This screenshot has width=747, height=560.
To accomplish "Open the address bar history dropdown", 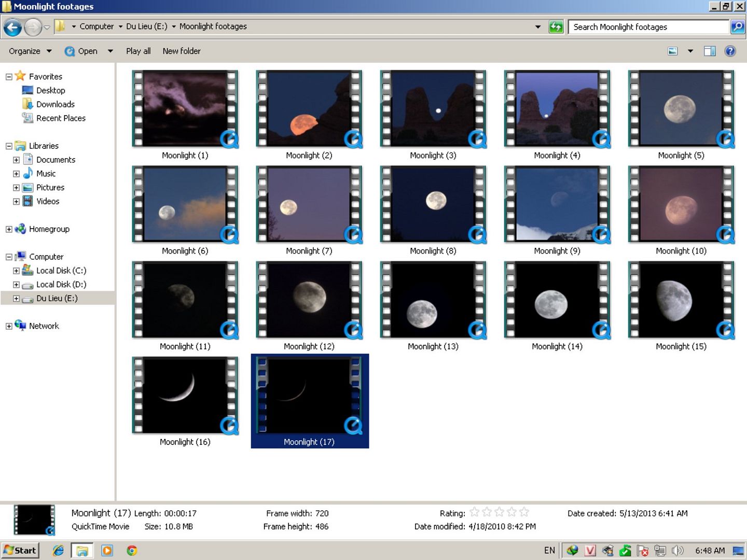I will click(537, 26).
